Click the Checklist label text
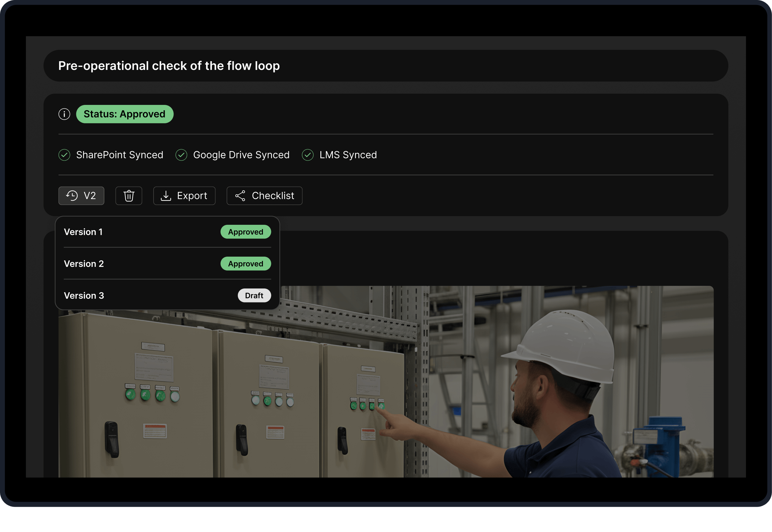The width and height of the screenshot is (772, 532). [273, 196]
